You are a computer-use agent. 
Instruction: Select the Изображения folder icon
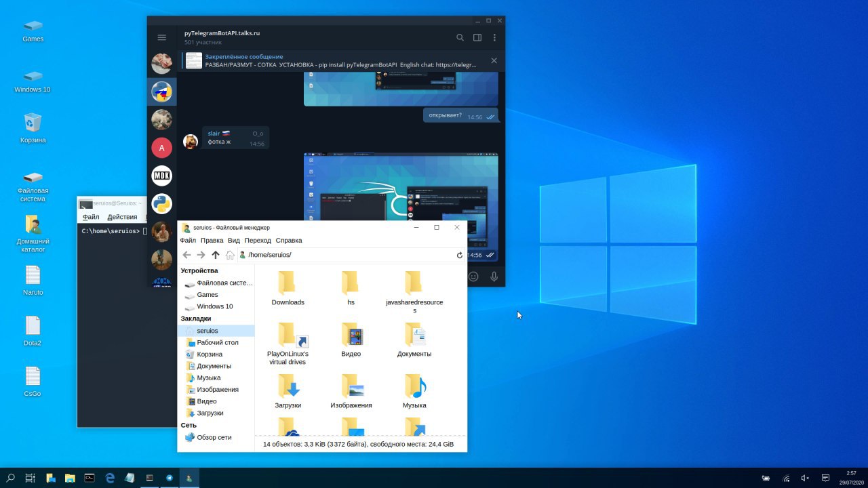pyautogui.click(x=351, y=392)
